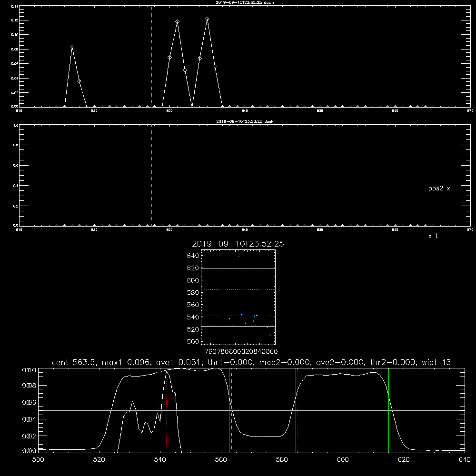476x476 pixels.
Task: Click the orange dashed vertical line in the bottom plot
Action: pos(232,410)
